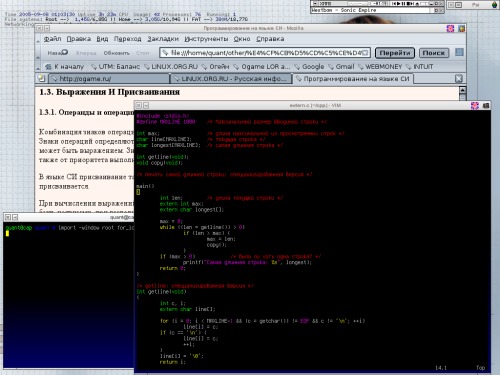
Task: Switch to the LINUX.ORG.RU - Русская инфо... tab
Action: tap(231, 79)
